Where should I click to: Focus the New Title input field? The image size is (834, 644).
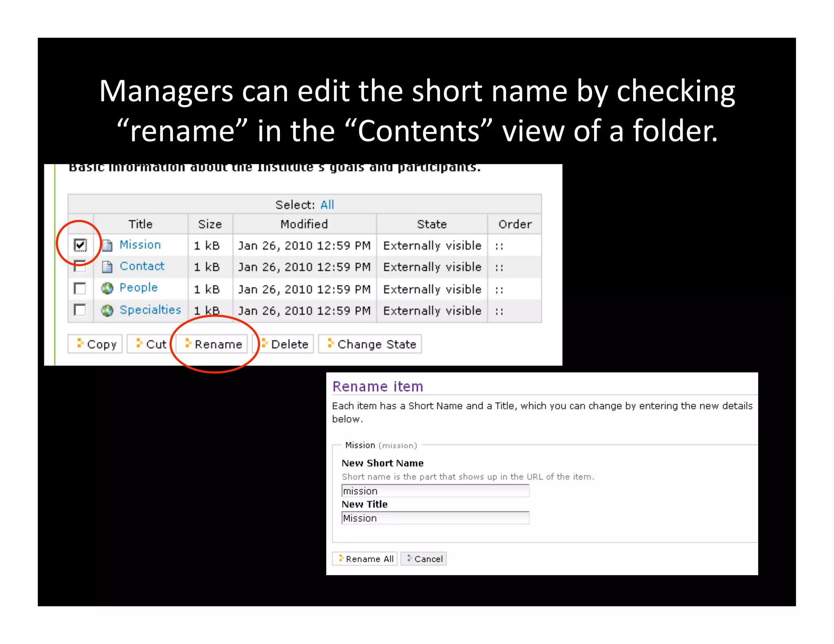pos(435,518)
